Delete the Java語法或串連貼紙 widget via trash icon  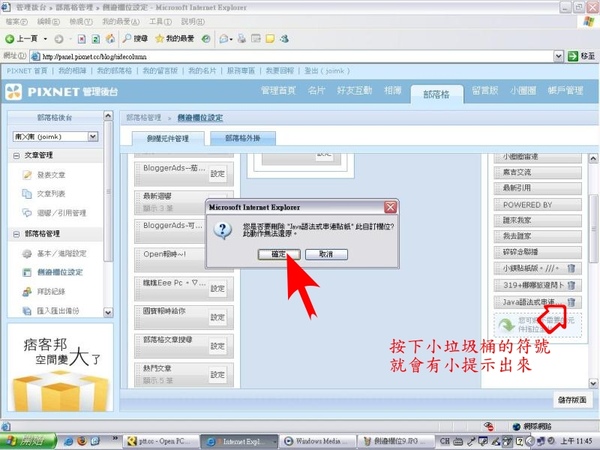pyautogui.click(x=571, y=302)
